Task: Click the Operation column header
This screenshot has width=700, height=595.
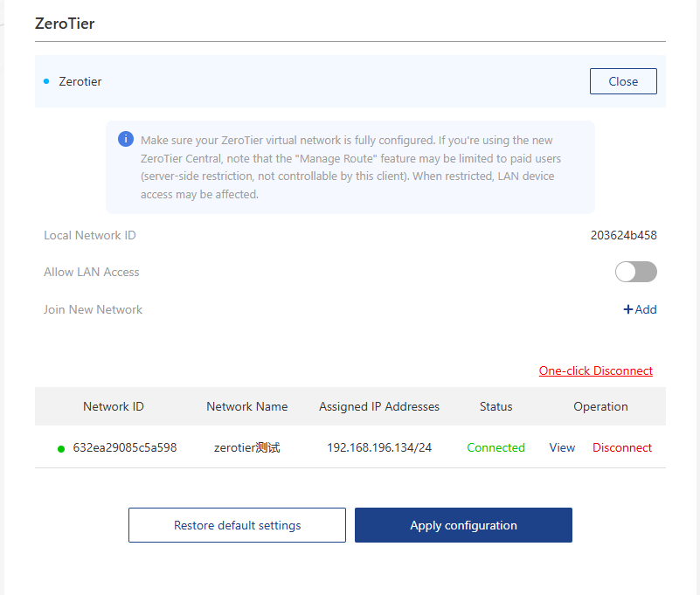Action: 600,406
